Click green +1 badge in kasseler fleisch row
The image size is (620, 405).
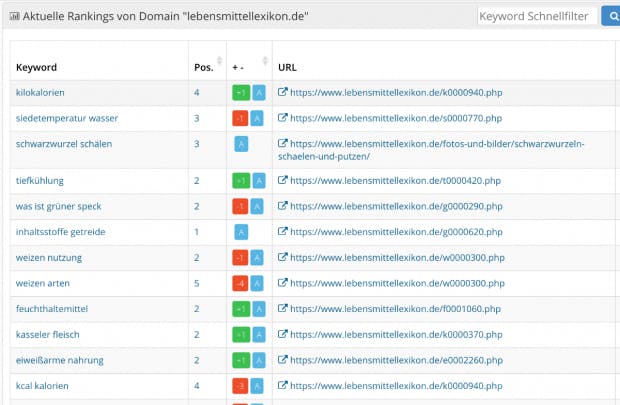click(241, 335)
